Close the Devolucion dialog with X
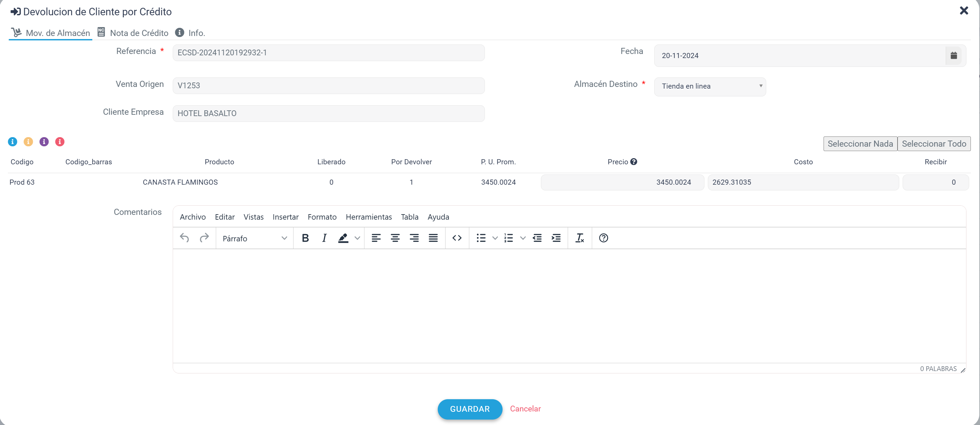This screenshot has height=425, width=980. pyautogui.click(x=964, y=10)
